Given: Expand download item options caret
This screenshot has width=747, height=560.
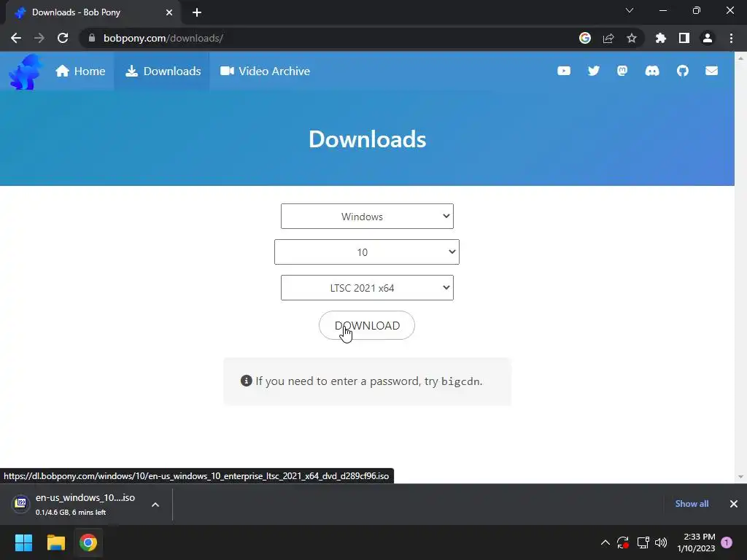Looking at the screenshot, I should [155, 505].
